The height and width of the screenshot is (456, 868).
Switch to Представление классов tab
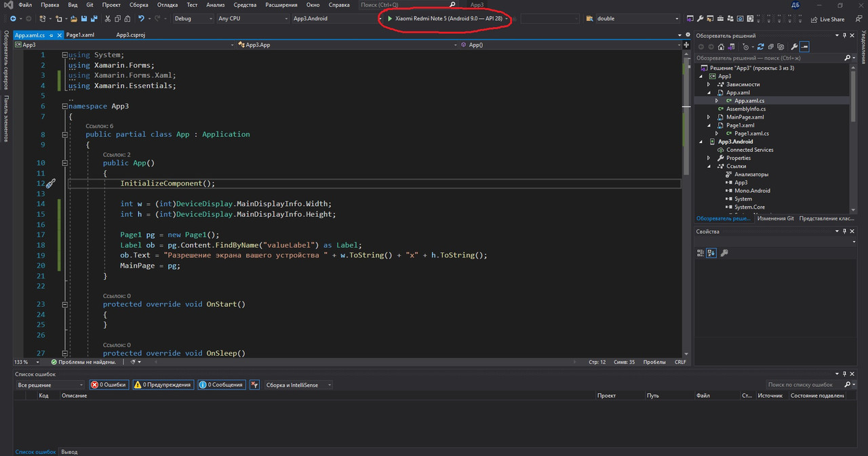[x=826, y=218]
